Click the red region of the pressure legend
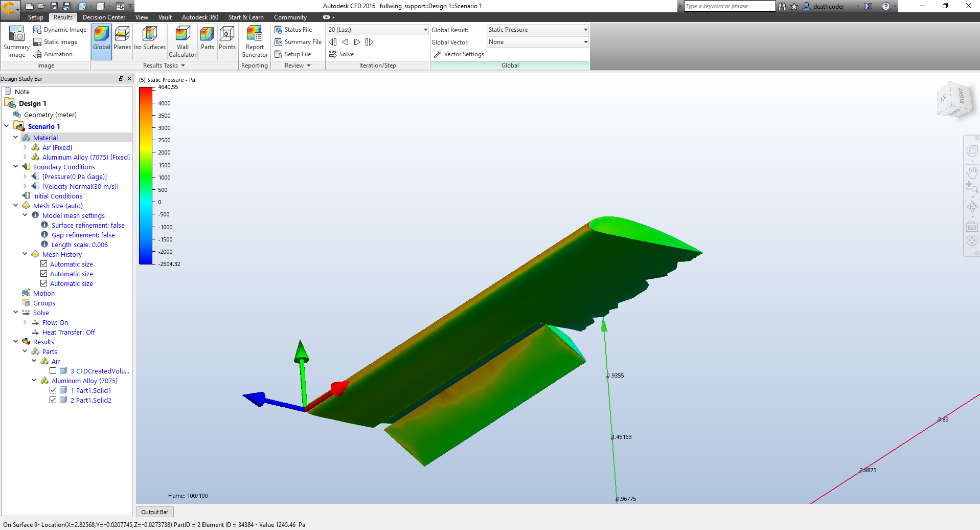This screenshot has width=980, height=530. click(146, 95)
